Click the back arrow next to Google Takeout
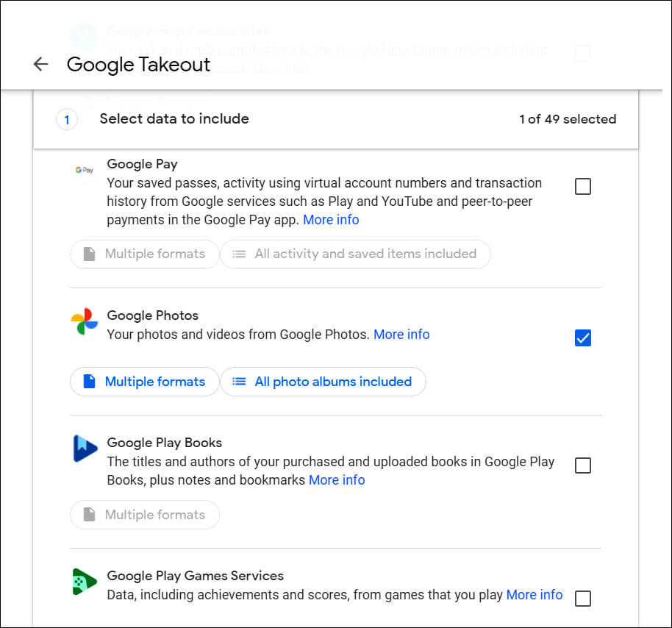 click(x=40, y=64)
